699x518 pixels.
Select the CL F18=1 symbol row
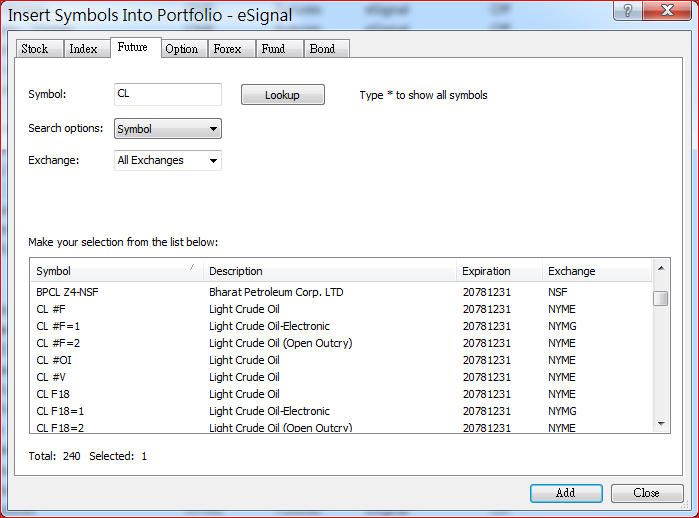click(341, 411)
